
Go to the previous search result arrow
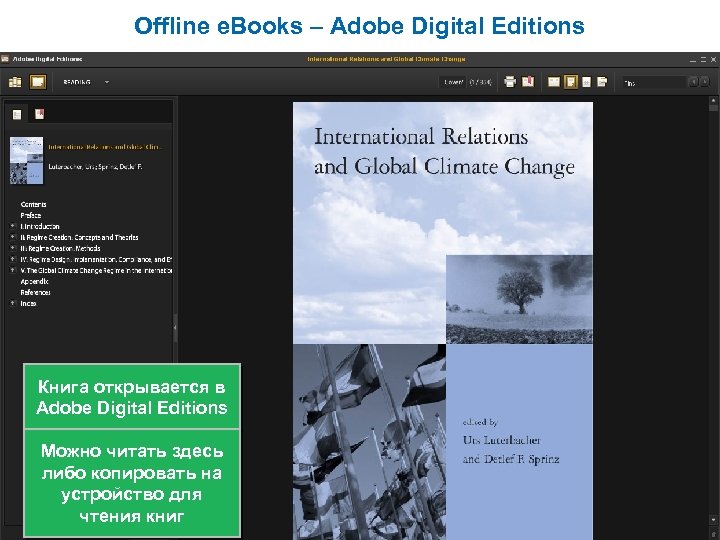click(693, 82)
